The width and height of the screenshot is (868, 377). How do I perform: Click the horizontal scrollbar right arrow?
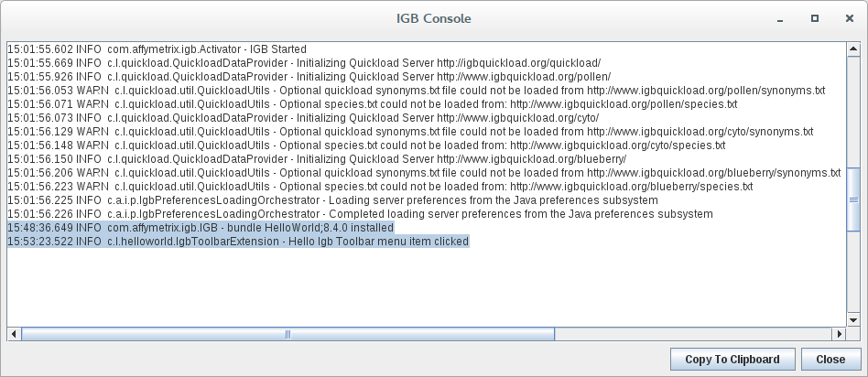840,334
